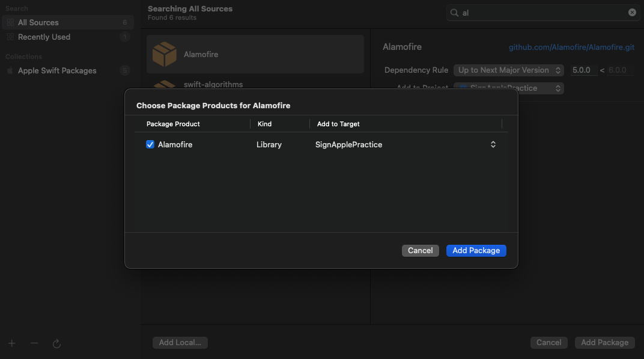Viewport: 644px width, 359px height.
Task: Clear the search field text
Action: (x=632, y=13)
